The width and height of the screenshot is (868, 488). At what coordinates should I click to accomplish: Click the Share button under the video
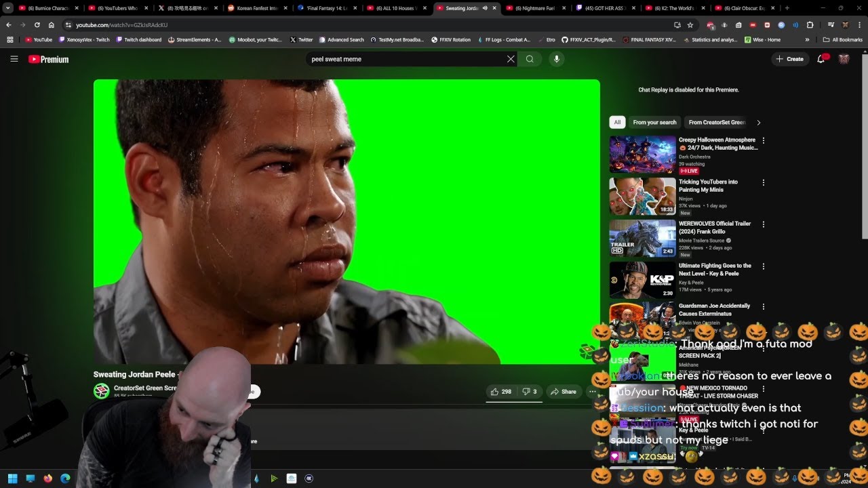click(564, 392)
